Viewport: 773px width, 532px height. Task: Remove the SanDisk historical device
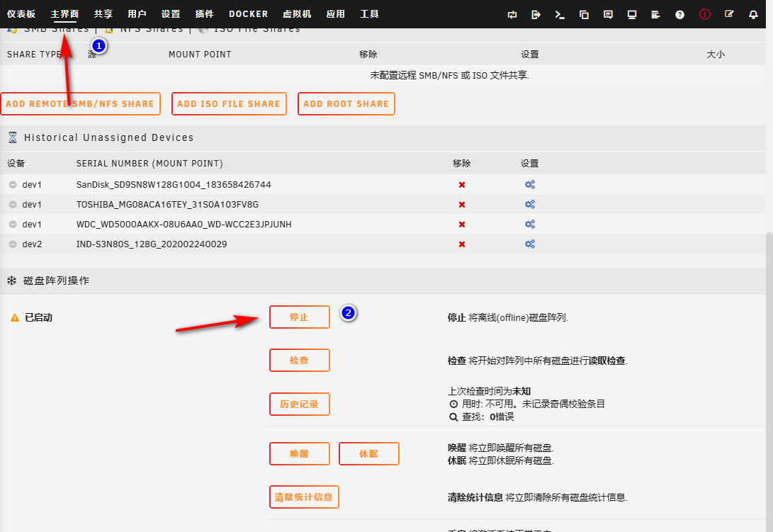462,185
